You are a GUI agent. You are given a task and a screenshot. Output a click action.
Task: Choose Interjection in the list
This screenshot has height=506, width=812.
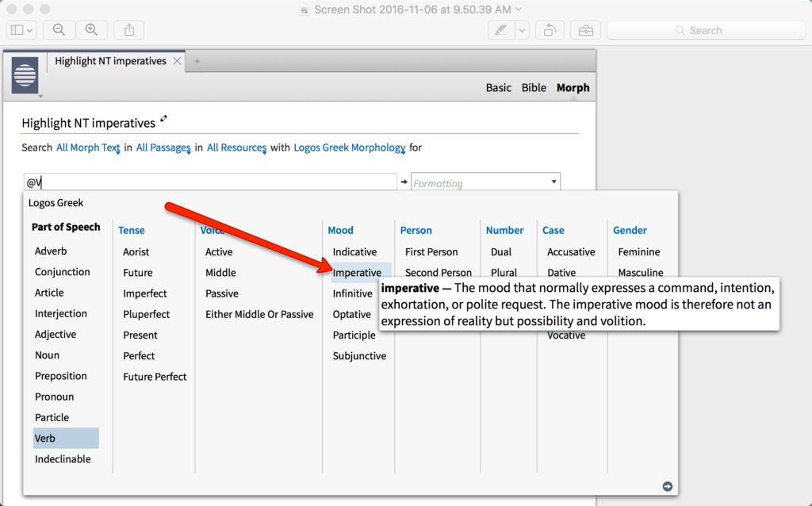click(x=60, y=313)
